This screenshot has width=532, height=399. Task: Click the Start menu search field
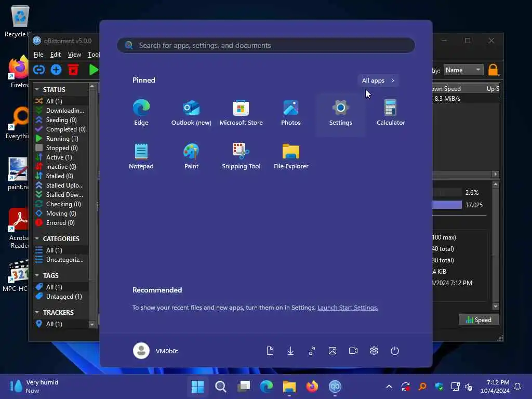(266, 45)
